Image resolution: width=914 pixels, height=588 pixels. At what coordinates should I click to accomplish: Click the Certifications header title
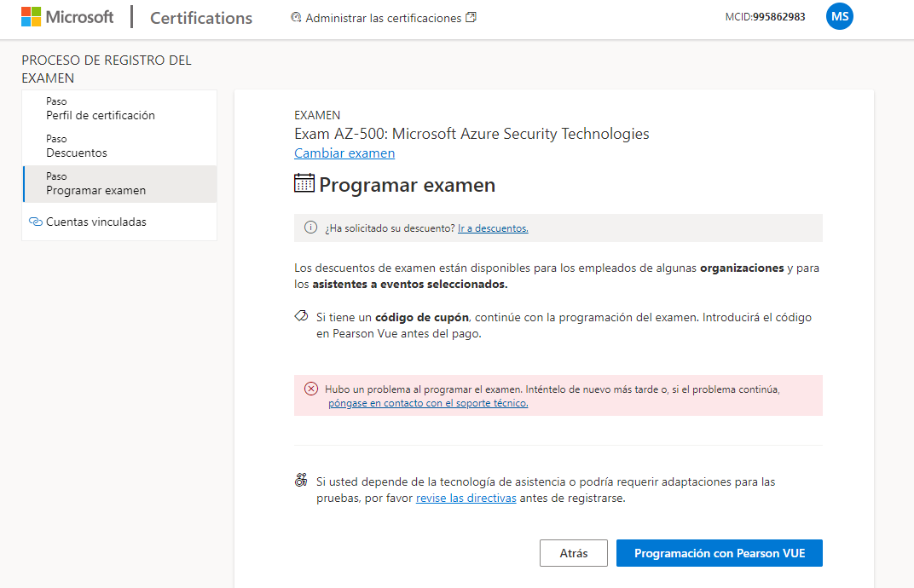tap(201, 18)
